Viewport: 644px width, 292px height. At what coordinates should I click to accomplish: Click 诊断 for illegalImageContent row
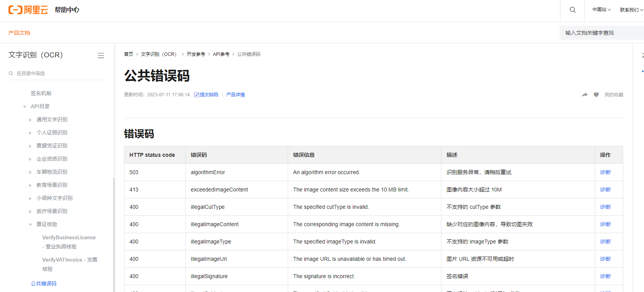coord(605,224)
